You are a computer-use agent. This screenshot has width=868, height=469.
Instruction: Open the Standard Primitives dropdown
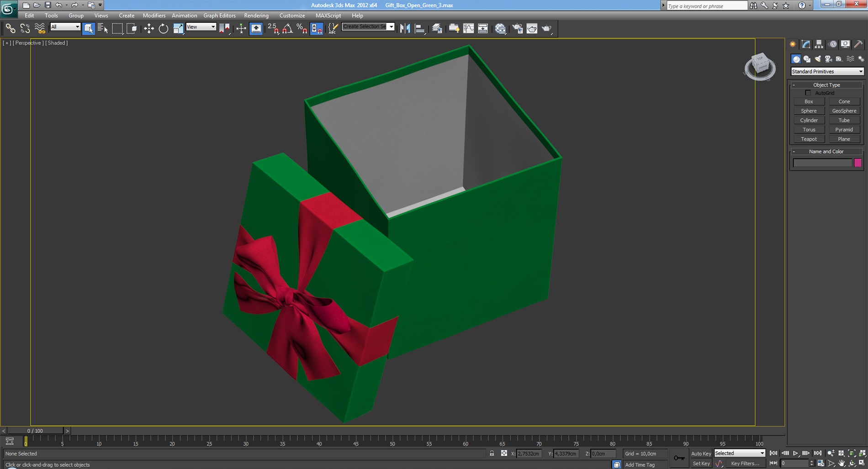click(827, 71)
